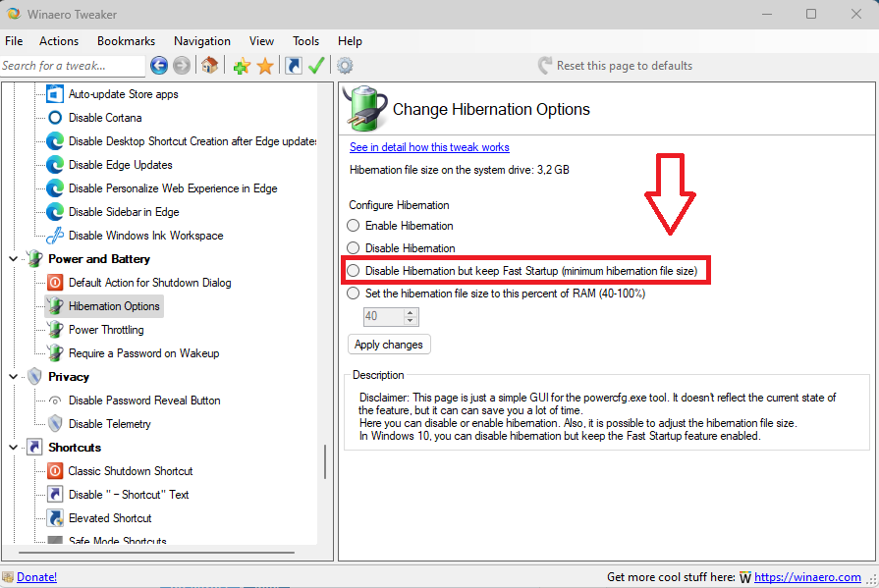Click the Auto-update Store apps icon

(x=55, y=93)
